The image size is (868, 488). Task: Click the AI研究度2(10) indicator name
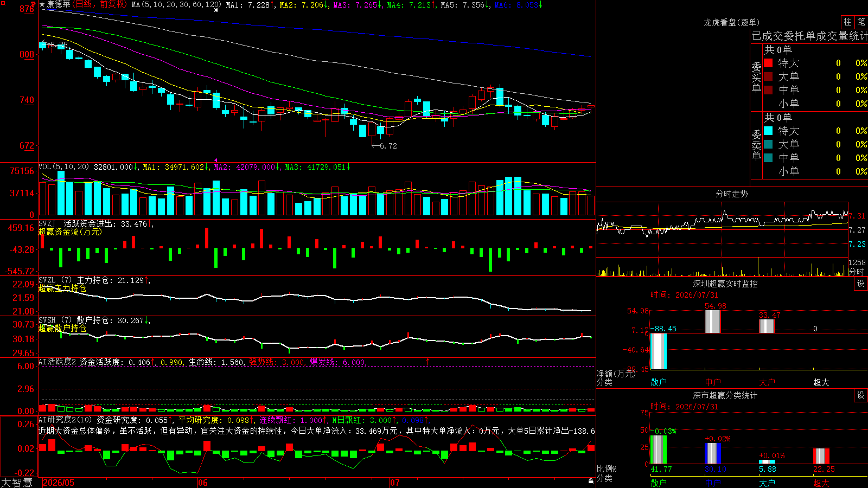[x=65, y=420]
